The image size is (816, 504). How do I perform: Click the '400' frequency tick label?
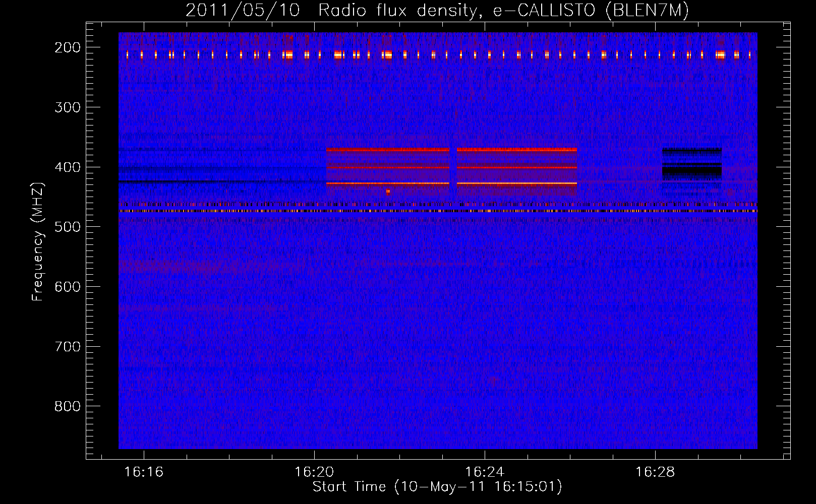click(67, 167)
